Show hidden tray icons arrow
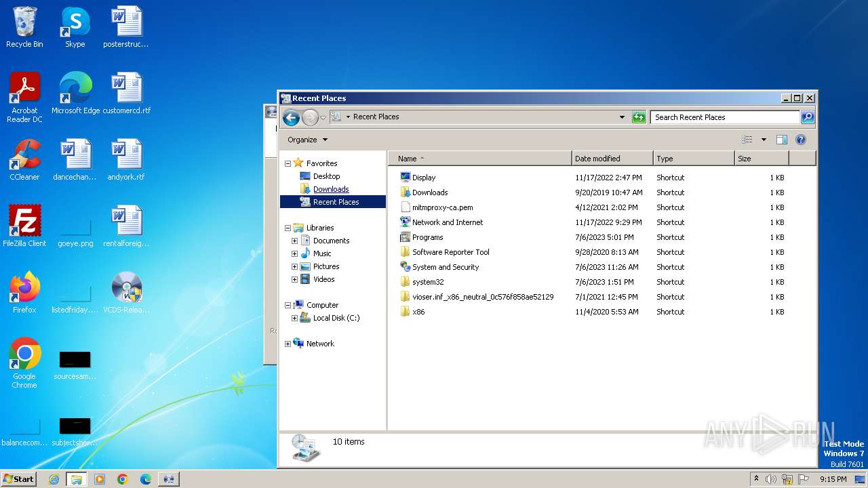The image size is (868, 488). 757,479
